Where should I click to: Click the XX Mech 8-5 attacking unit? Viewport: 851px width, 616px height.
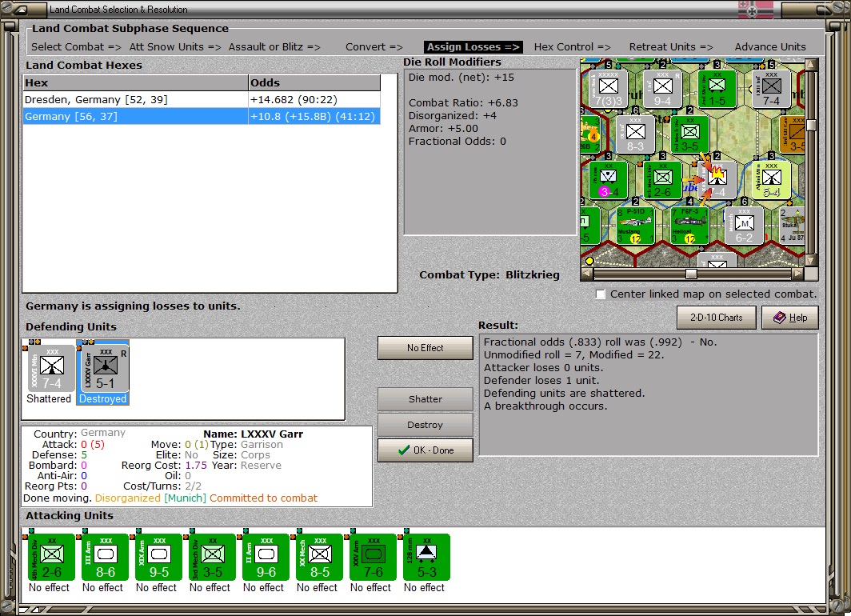[320, 558]
